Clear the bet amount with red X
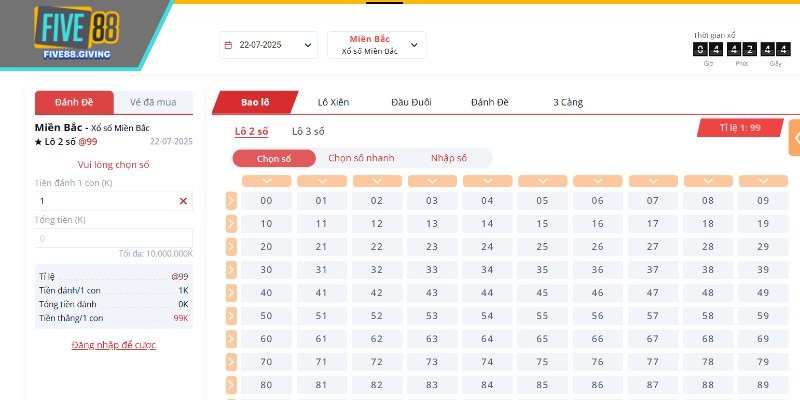The height and width of the screenshot is (400, 800). tap(183, 201)
